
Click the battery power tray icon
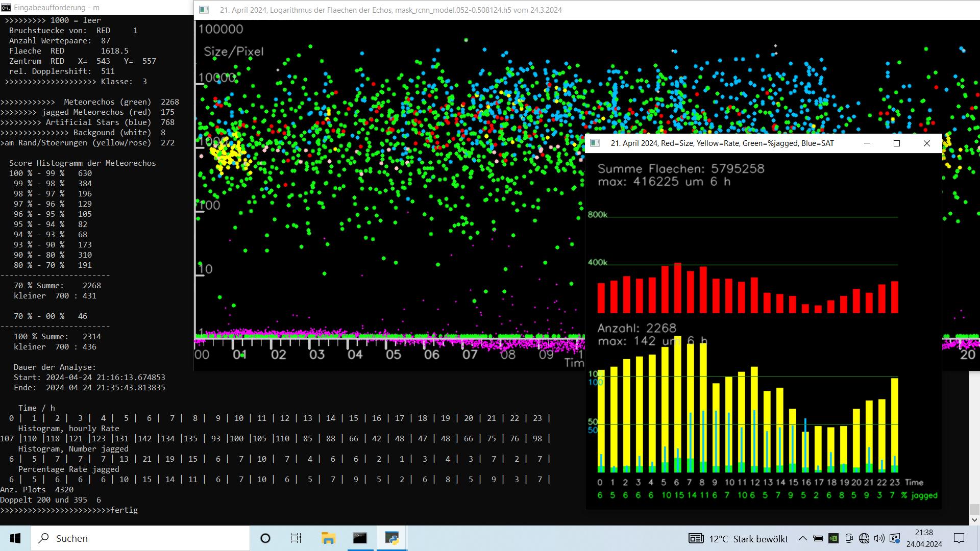818,538
